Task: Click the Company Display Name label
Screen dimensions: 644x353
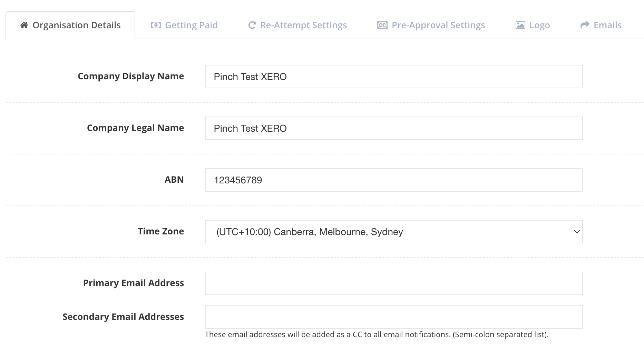Action: click(x=131, y=76)
